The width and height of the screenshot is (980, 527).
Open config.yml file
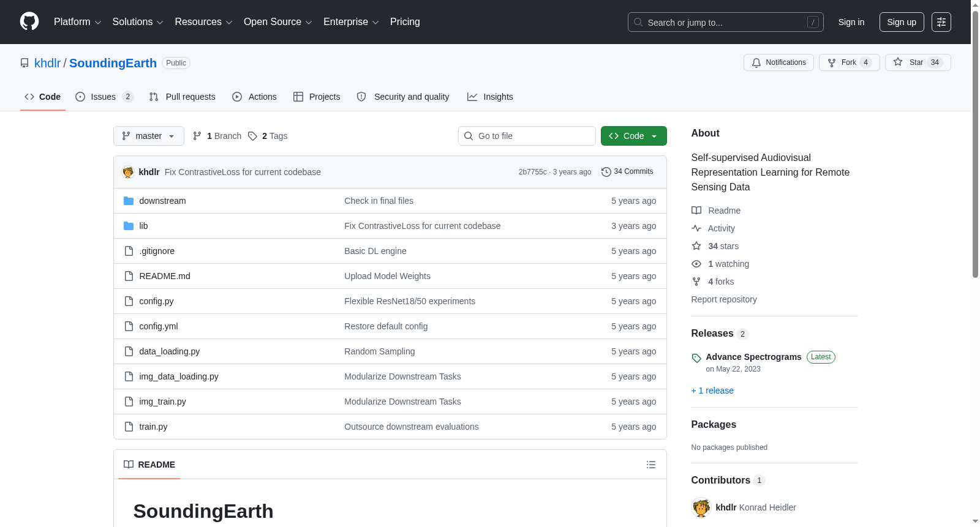tap(159, 326)
